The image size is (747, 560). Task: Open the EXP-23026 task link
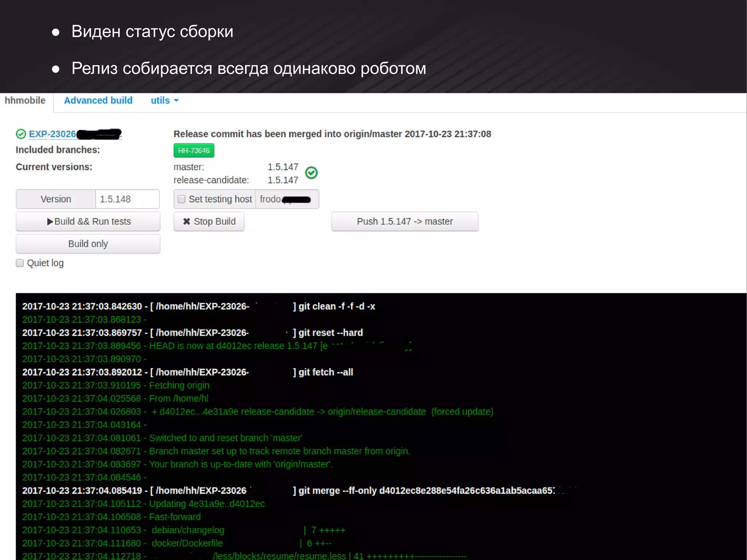75,134
